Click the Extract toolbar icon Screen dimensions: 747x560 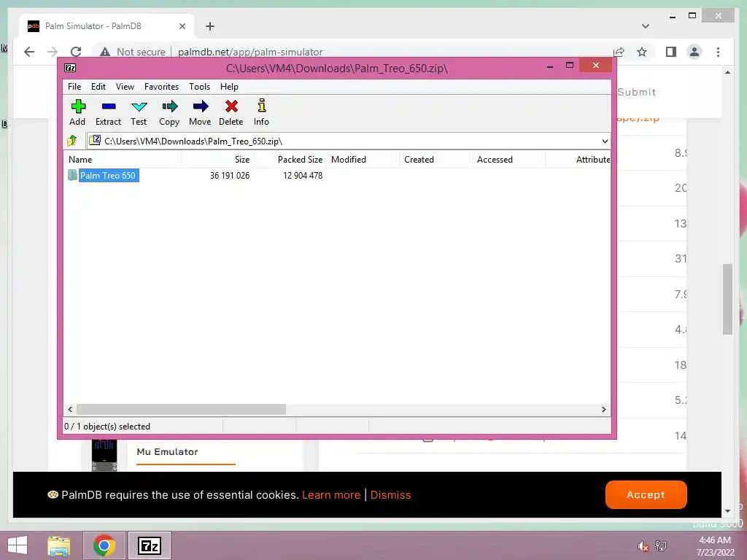108,106
